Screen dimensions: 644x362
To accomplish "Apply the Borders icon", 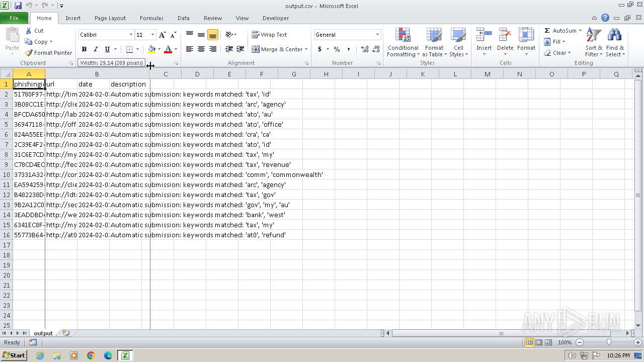I will pyautogui.click(x=129, y=49).
